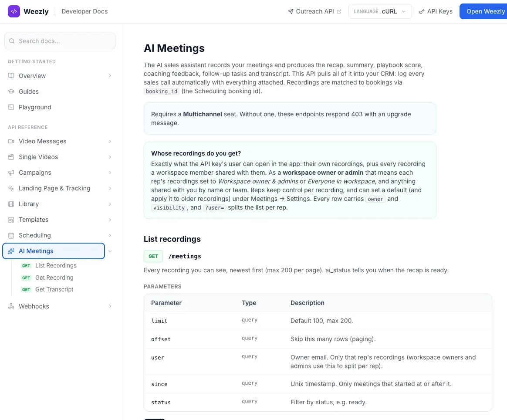Viewport: 507px width, 420px height.
Task: Click the /meetings endpoint path
Action: pyautogui.click(x=185, y=256)
